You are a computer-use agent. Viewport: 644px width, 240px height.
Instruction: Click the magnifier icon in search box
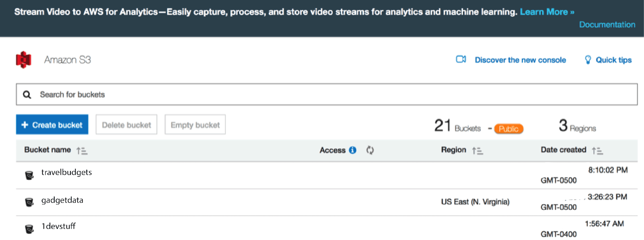[x=27, y=95]
